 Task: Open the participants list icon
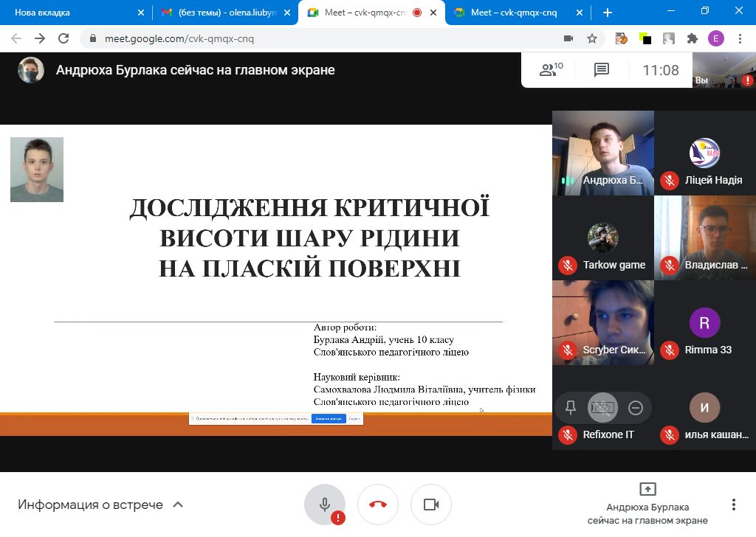click(x=551, y=70)
